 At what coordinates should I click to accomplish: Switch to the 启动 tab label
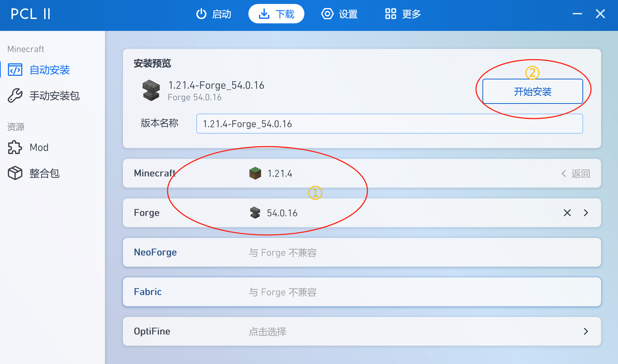coord(221,14)
